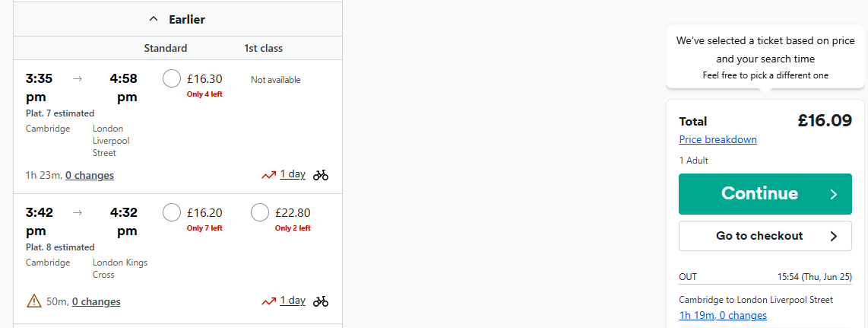Click red price trend arrow for 3:42 pm train

[x=268, y=301]
